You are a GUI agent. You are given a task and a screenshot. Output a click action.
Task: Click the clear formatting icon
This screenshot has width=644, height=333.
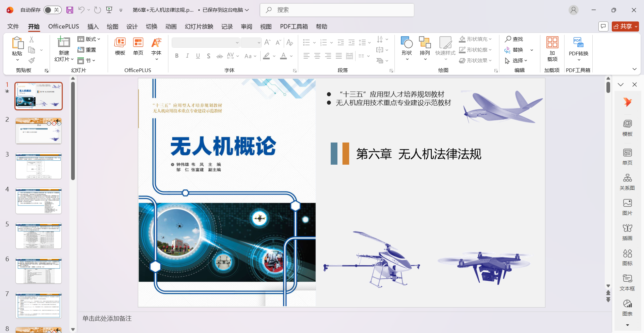(x=290, y=43)
